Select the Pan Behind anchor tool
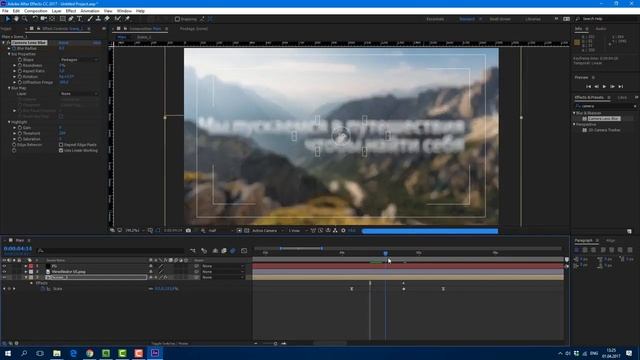 coord(52,19)
